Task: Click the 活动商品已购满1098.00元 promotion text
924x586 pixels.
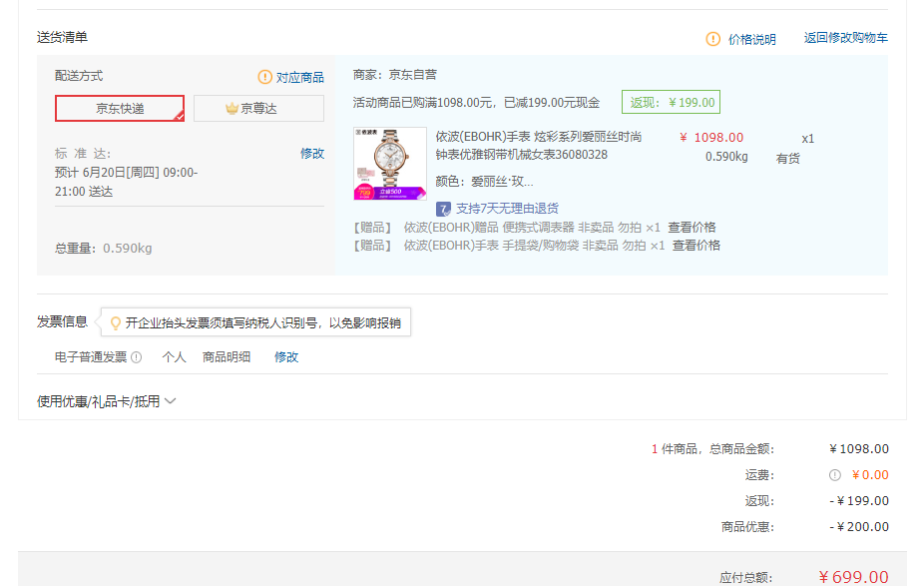Action: [476, 103]
